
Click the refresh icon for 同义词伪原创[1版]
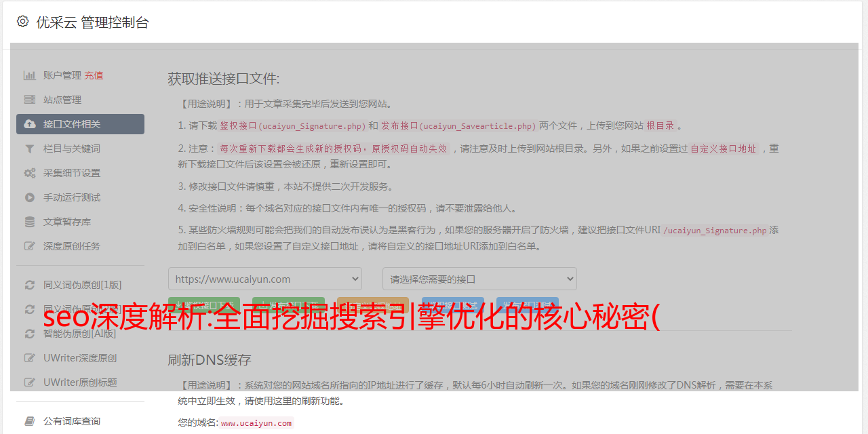tap(30, 285)
